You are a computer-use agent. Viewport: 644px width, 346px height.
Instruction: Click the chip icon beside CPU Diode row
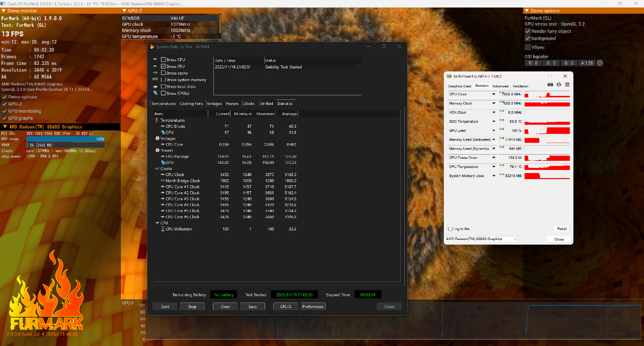pyautogui.click(x=163, y=126)
